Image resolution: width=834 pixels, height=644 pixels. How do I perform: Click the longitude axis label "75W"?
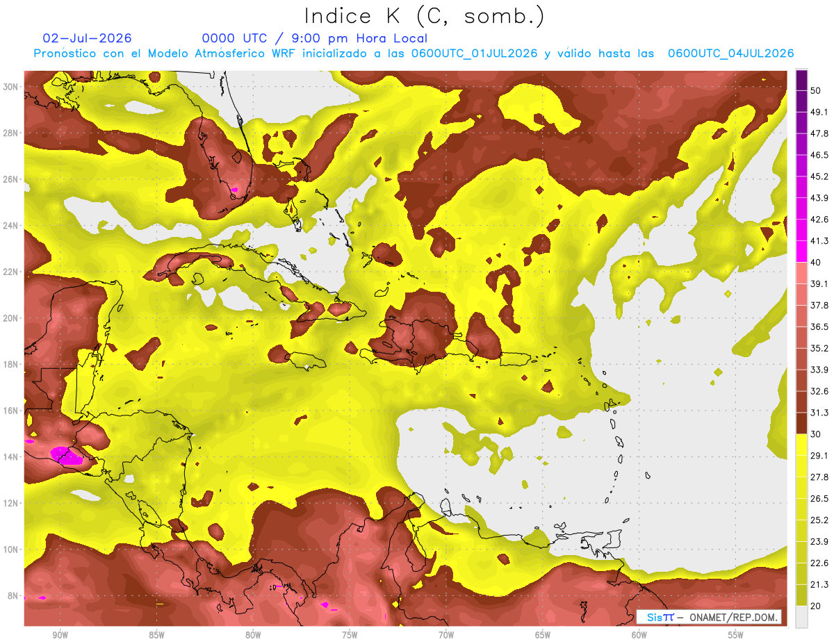tap(350, 635)
